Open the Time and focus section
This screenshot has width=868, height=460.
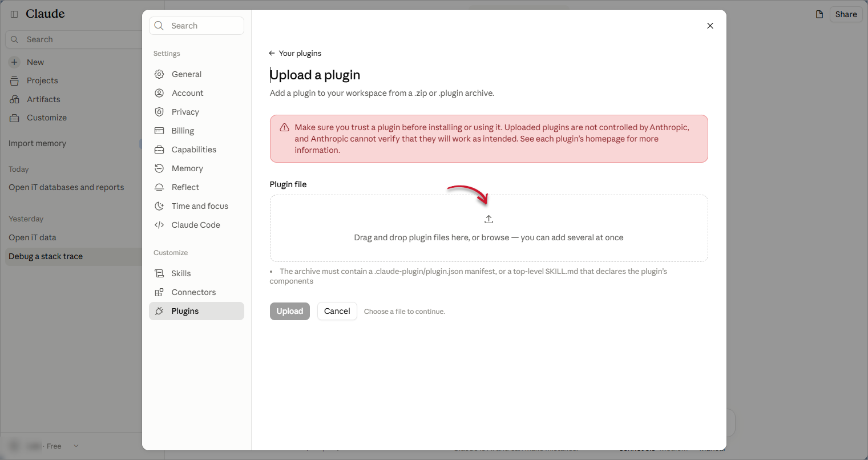196,206
